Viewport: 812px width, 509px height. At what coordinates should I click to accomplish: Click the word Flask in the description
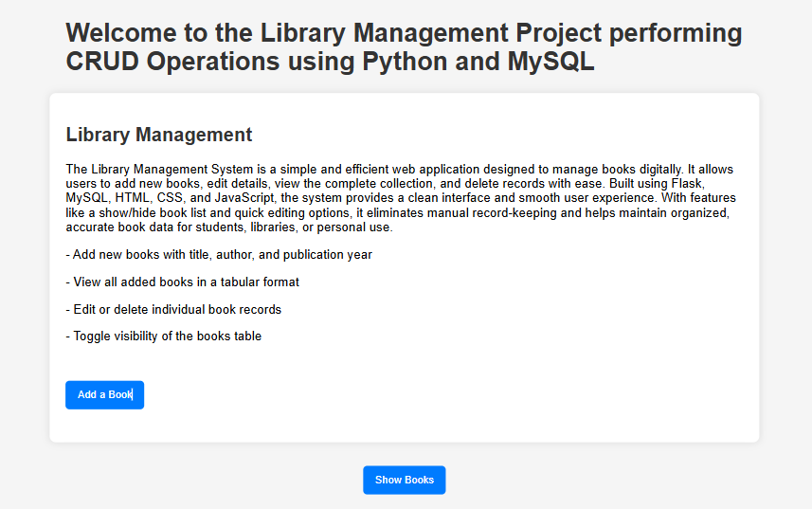[686, 184]
